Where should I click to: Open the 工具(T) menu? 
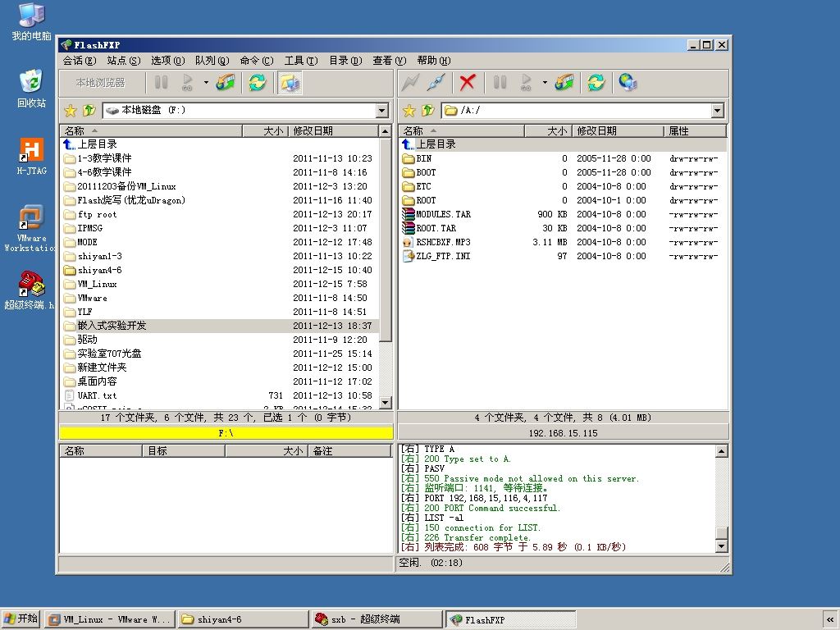301,61
